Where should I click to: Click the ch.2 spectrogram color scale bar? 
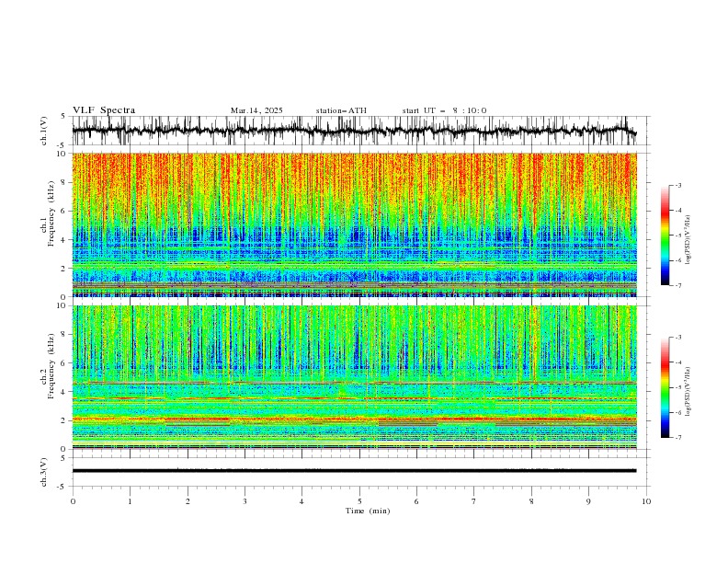coord(665,387)
